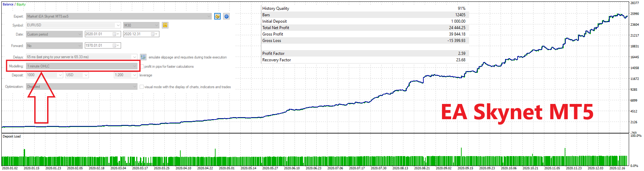Click the Initial Deposit row label
The height and width of the screenshot is (171, 644).
coord(274,21)
